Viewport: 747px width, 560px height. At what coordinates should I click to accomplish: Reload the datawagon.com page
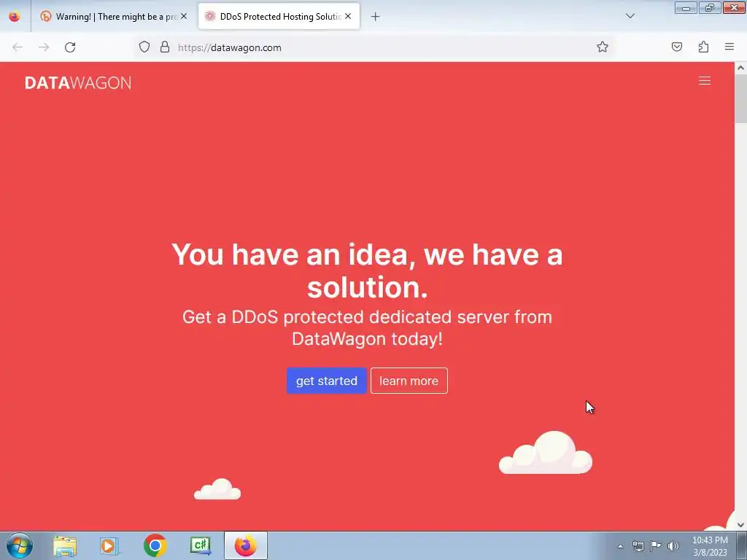[70, 47]
